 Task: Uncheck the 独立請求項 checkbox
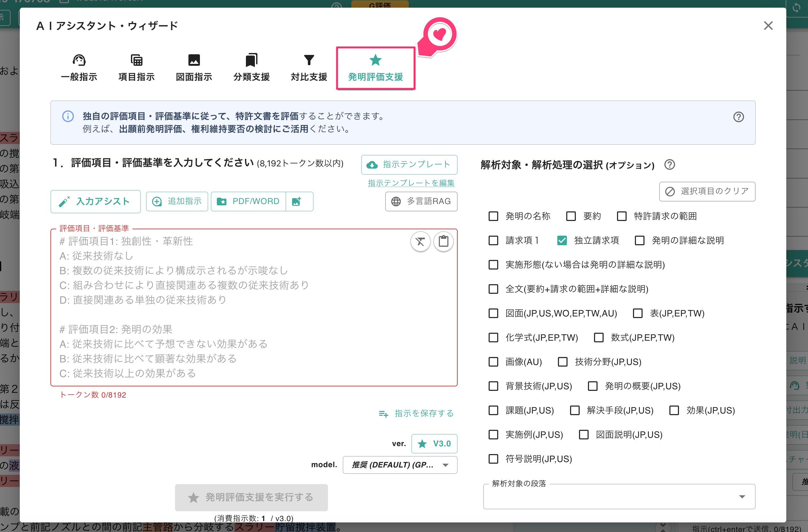(562, 241)
